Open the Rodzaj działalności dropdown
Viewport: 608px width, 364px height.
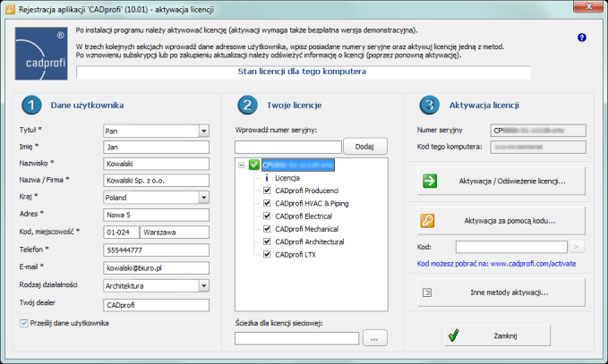tap(204, 286)
